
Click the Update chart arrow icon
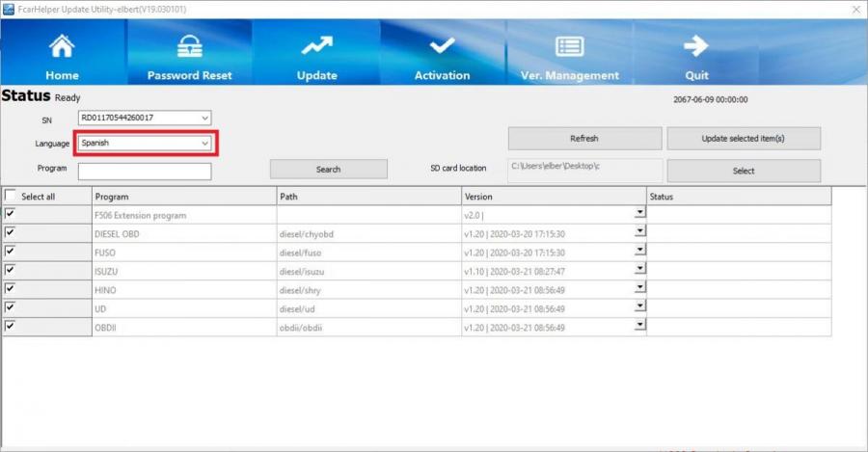316,46
